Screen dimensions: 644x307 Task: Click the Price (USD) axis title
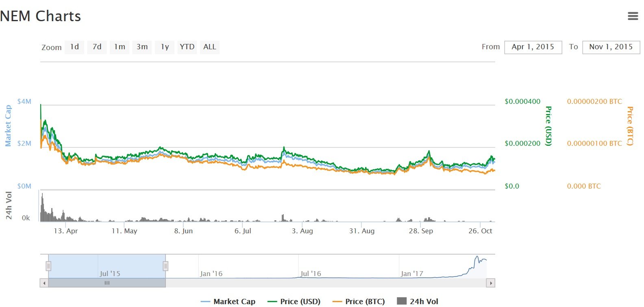pos(548,126)
